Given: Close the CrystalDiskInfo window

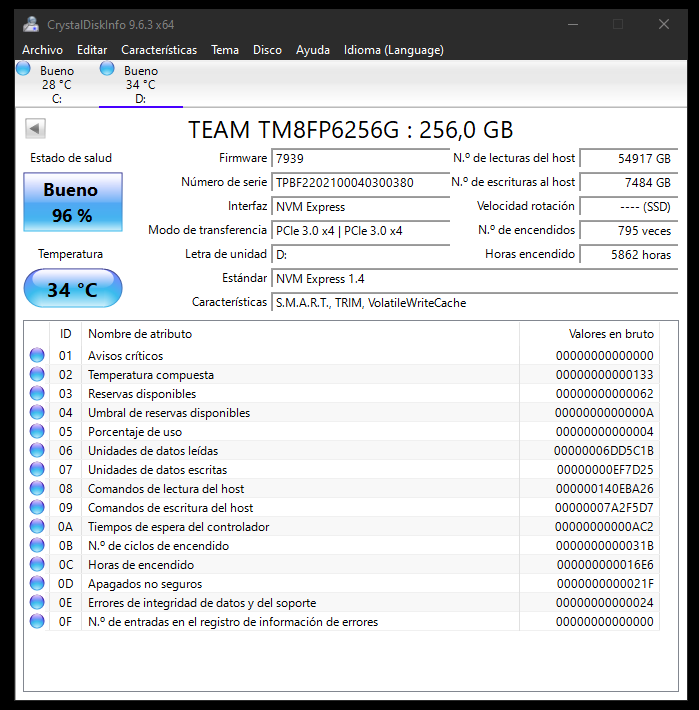Looking at the screenshot, I should coord(664,24).
